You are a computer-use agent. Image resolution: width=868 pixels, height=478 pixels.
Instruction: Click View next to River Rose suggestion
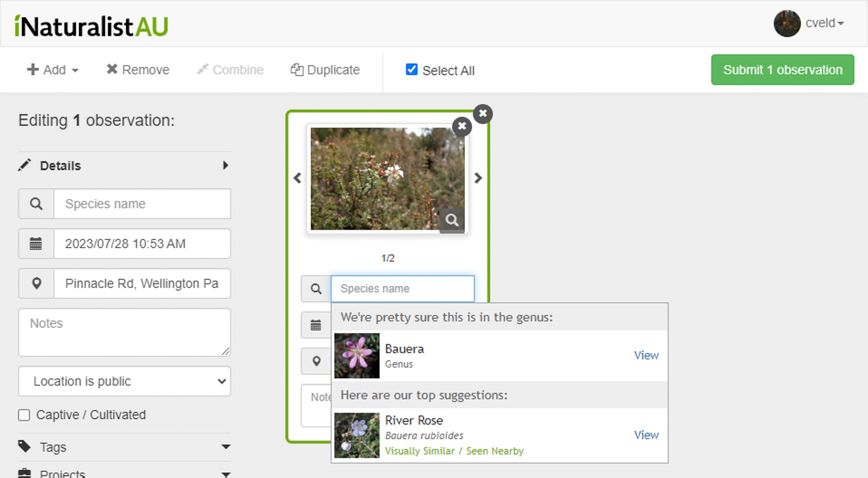point(646,435)
